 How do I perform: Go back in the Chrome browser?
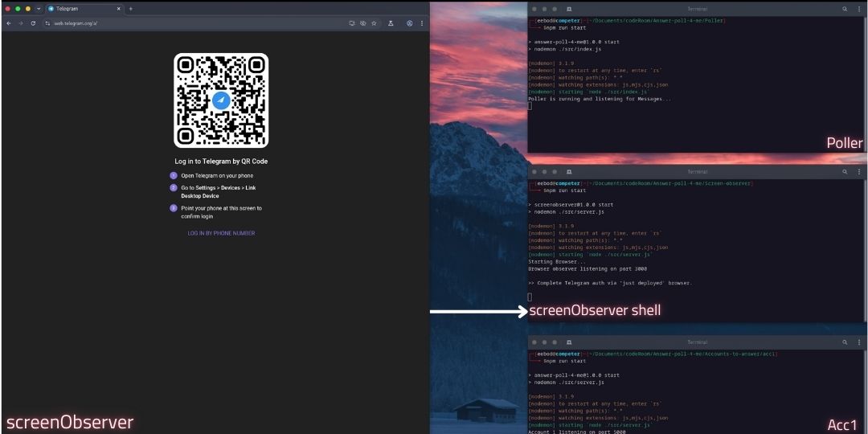point(8,23)
